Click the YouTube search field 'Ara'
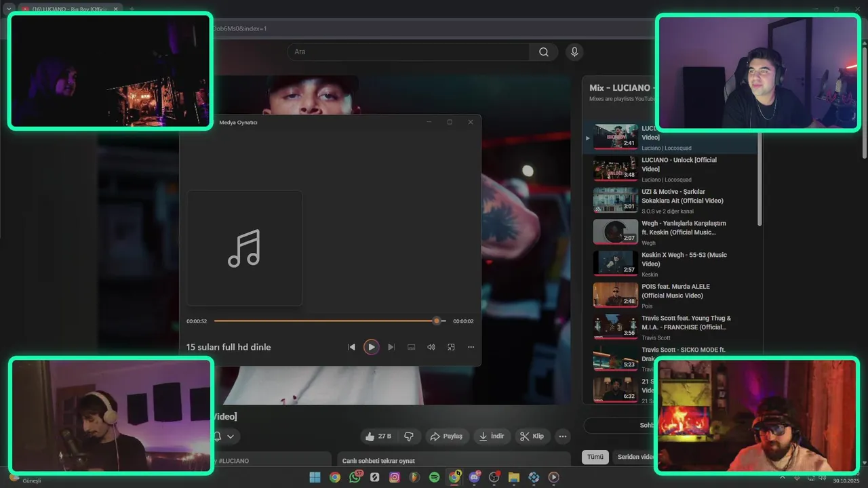 coord(408,52)
